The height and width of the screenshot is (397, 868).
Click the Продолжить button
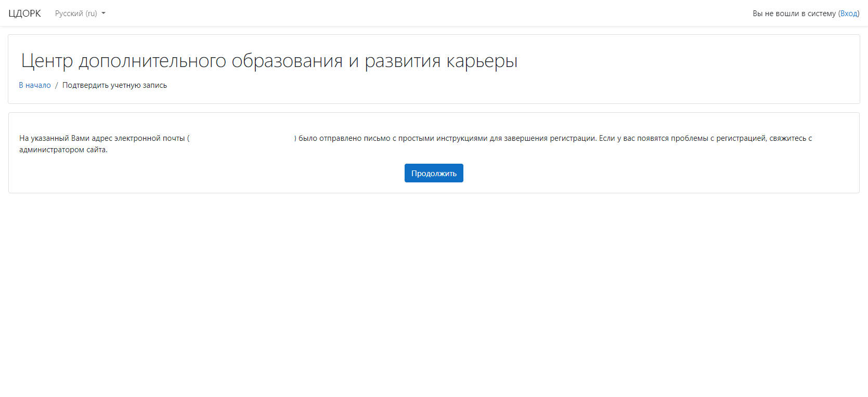434,173
